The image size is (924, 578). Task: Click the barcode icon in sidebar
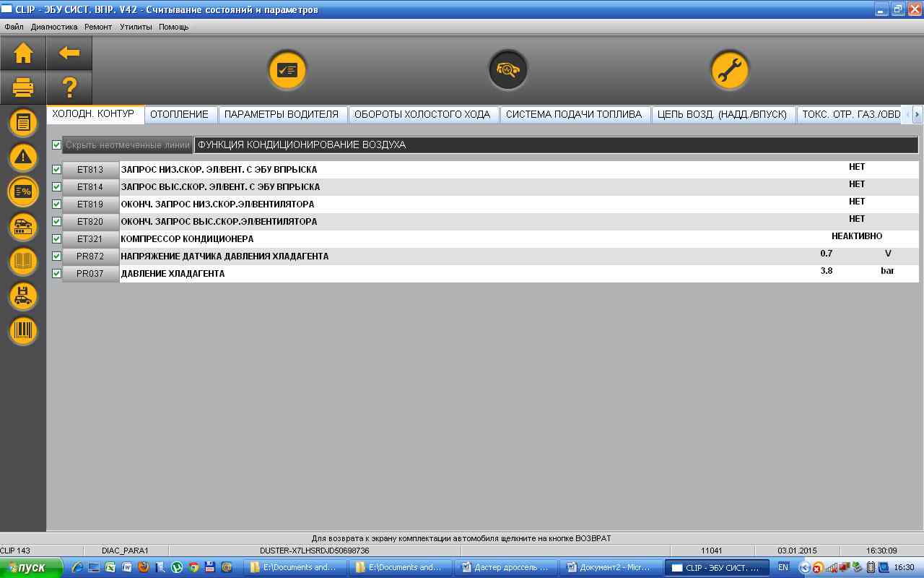click(23, 331)
